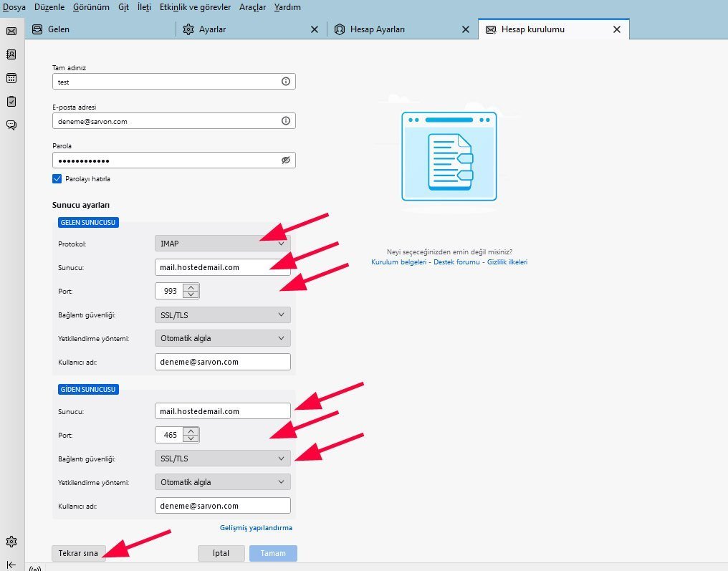Reveal the password with the eye icon
This screenshot has width=728, height=571.
click(x=285, y=160)
